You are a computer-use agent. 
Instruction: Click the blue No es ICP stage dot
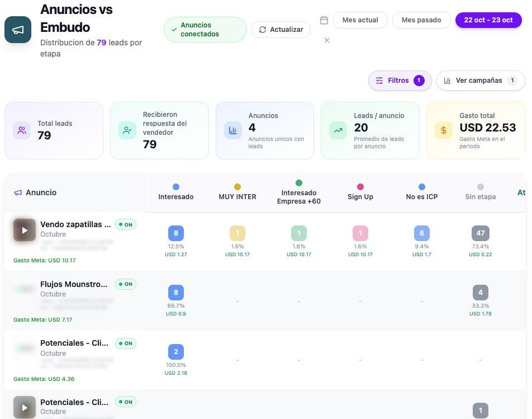tap(422, 187)
